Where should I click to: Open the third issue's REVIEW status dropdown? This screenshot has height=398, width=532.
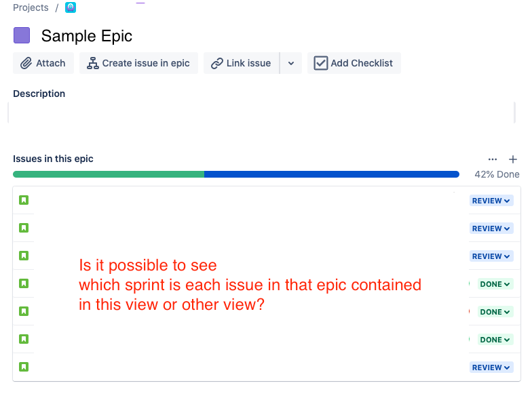pyautogui.click(x=491, y=256)
